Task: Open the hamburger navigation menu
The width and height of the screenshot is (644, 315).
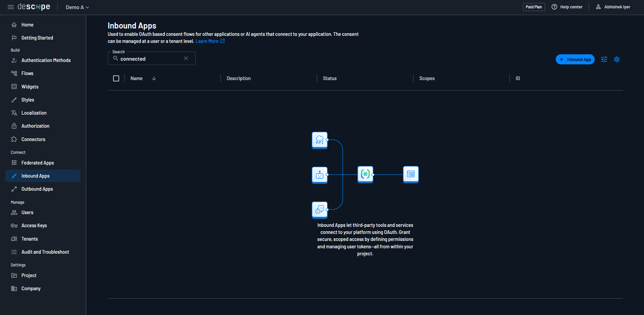Action: (x=11, y=7)
